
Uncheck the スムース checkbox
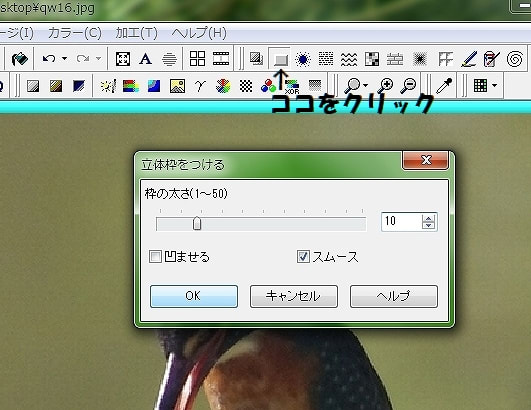click(x=303, y=257)
